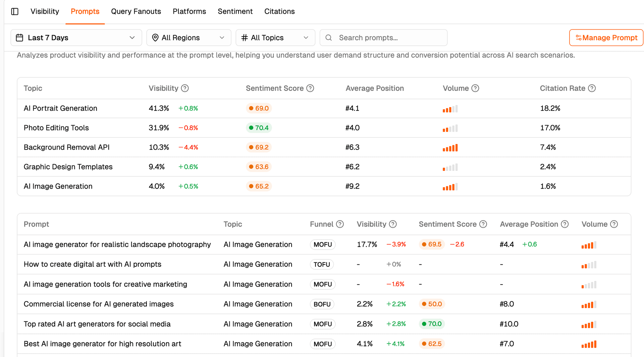Switch to the Query Fanouts tab
The image size is (644, 357).
[x=136, y=11]
